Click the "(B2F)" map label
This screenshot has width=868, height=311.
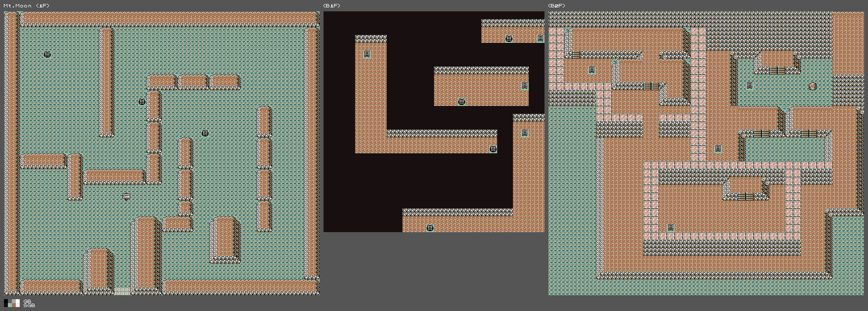[557, 6]
